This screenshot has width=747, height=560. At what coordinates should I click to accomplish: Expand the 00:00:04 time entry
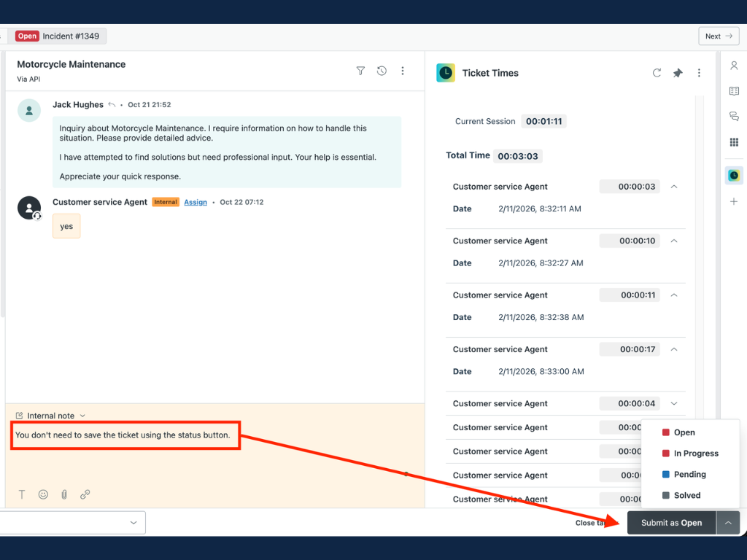pyautogui.click(x=674, y=403)
